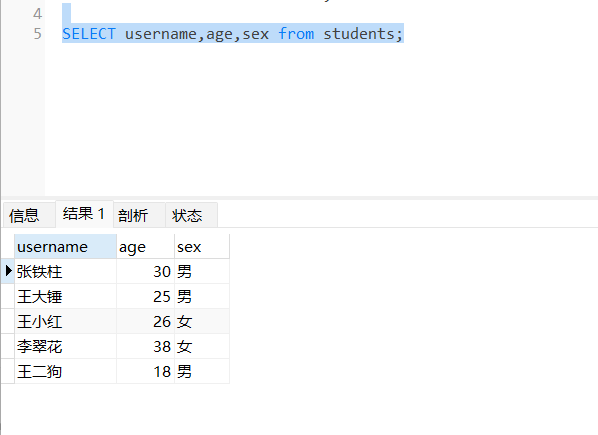Open the 状态 tab
598x435 pixels.
[191, 215]
